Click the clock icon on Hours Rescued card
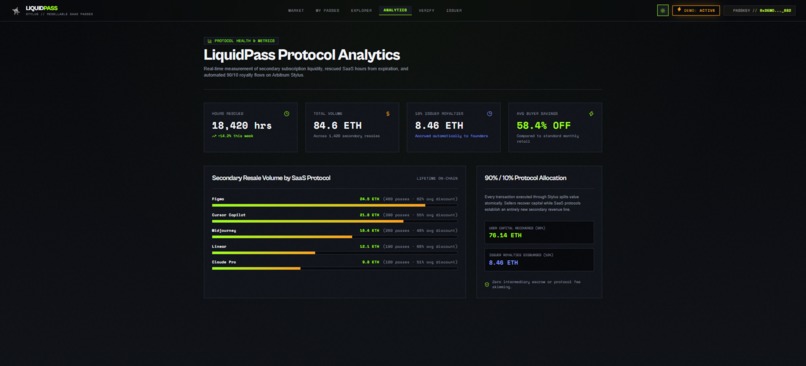 pyautogui.click(x=286, y=114)
